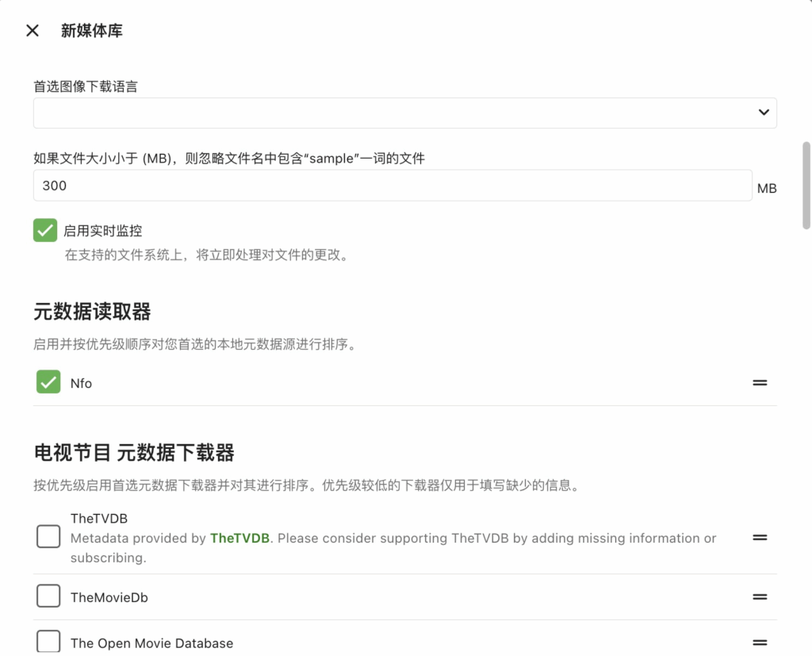Click the chevron arrow of the image language dropdown
The width and height of the screenshot is (812, 656).
tap(764, 113)
